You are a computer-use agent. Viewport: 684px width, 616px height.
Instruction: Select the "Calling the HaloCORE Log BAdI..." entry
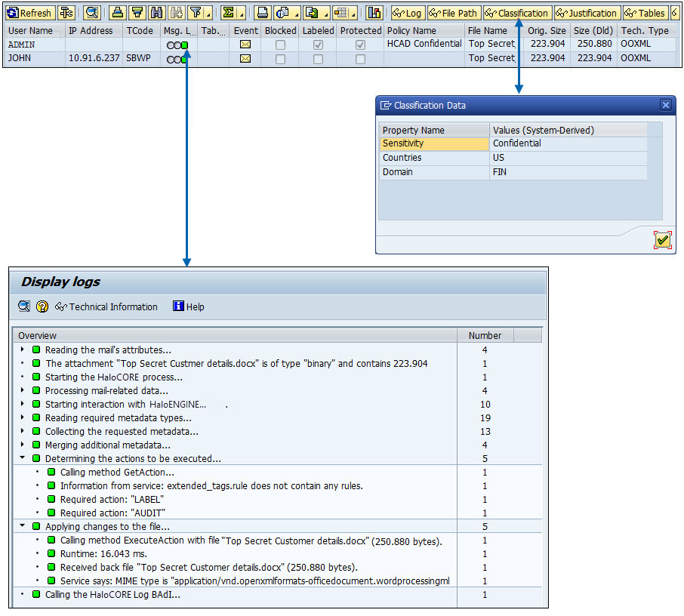[x=112, y=595]
